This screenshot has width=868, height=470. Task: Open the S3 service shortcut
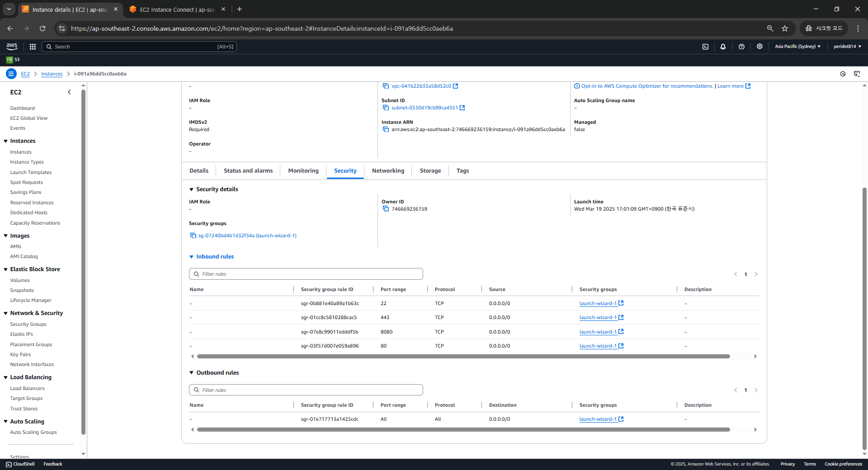pyautogui.click(x=13, y=60)
